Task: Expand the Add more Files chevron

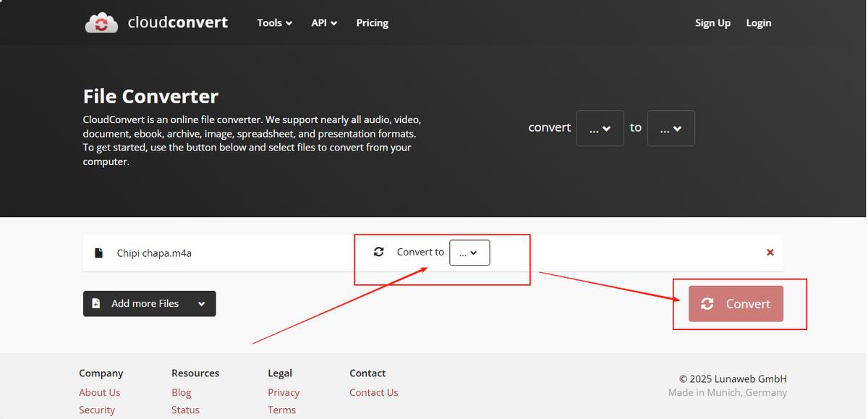Action: click(x=202, y=303)
